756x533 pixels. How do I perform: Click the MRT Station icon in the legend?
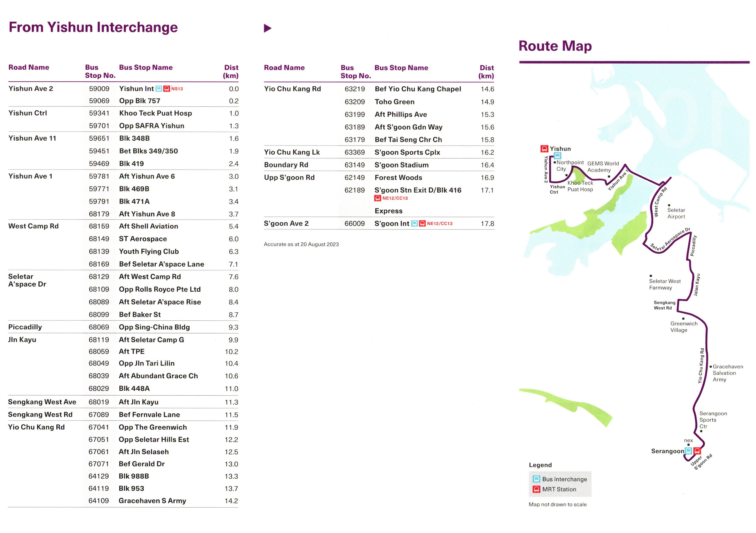point(536,489)
